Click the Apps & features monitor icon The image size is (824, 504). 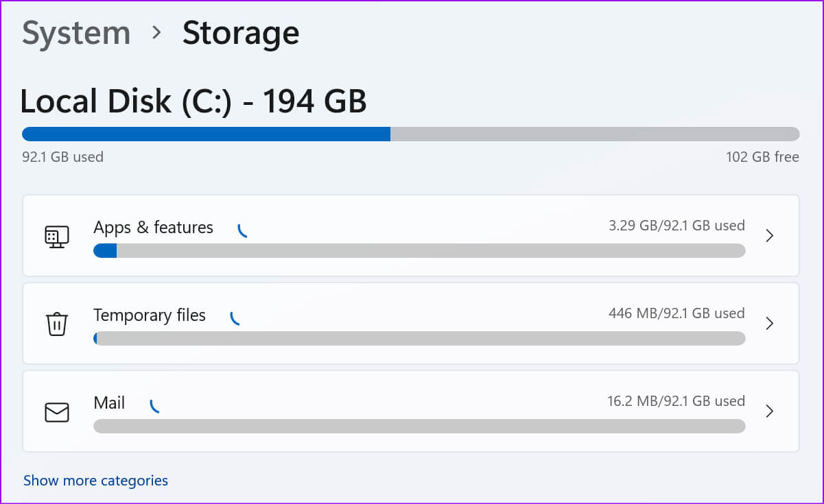coord(56,237)
